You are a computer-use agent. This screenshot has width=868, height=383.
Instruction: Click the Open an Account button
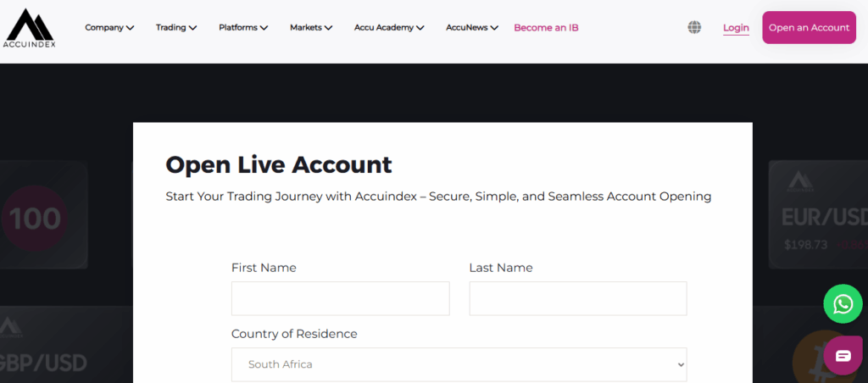point(809,28)
